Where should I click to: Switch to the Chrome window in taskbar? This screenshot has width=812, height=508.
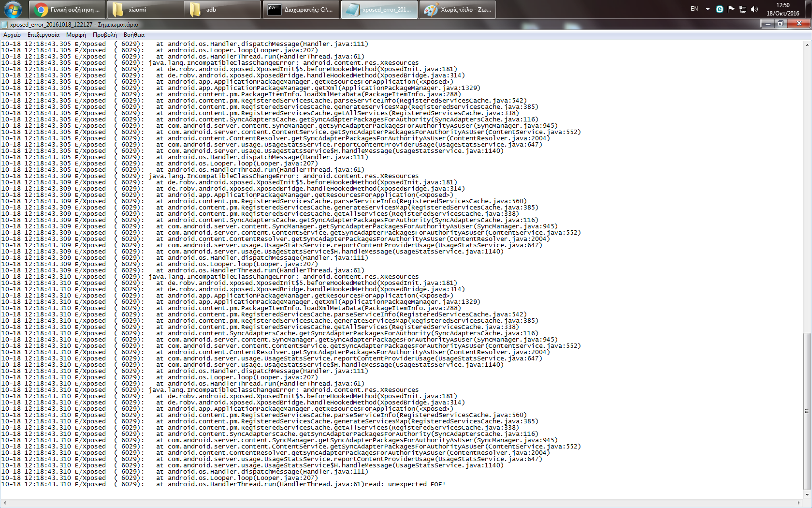coord(68,10)
